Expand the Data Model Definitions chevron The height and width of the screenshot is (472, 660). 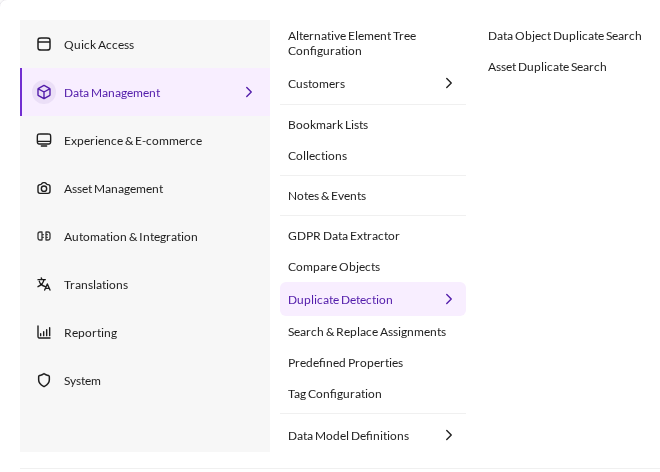[449, 435]
